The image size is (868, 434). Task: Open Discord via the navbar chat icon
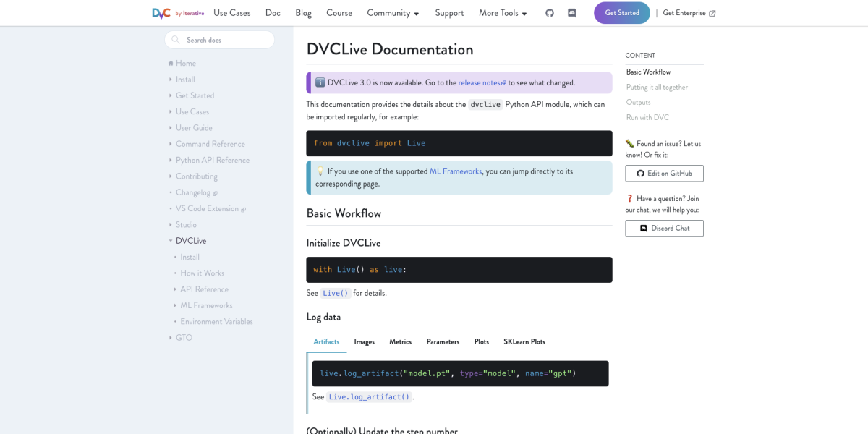coord(571,12)
